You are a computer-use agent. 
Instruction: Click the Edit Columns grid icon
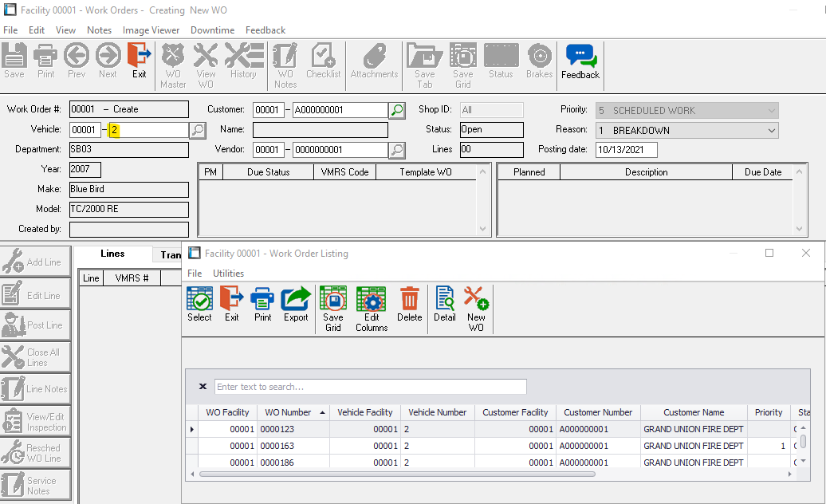click(372, 309)
